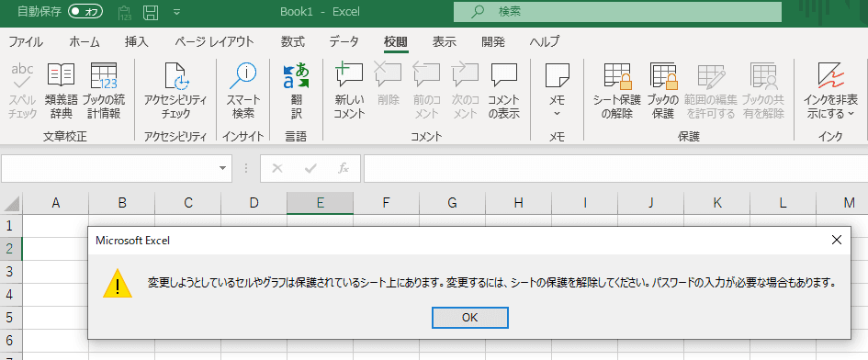Select column E header
The height and width of the screenshot is (360, 868).
pyautogui.click(x=320, y=203)
